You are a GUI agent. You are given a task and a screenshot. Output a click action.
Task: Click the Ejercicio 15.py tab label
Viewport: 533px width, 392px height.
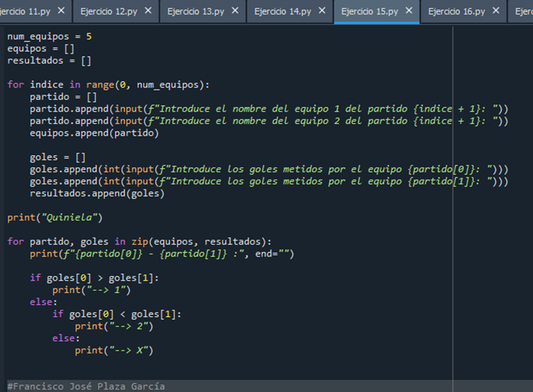(369, 11)
